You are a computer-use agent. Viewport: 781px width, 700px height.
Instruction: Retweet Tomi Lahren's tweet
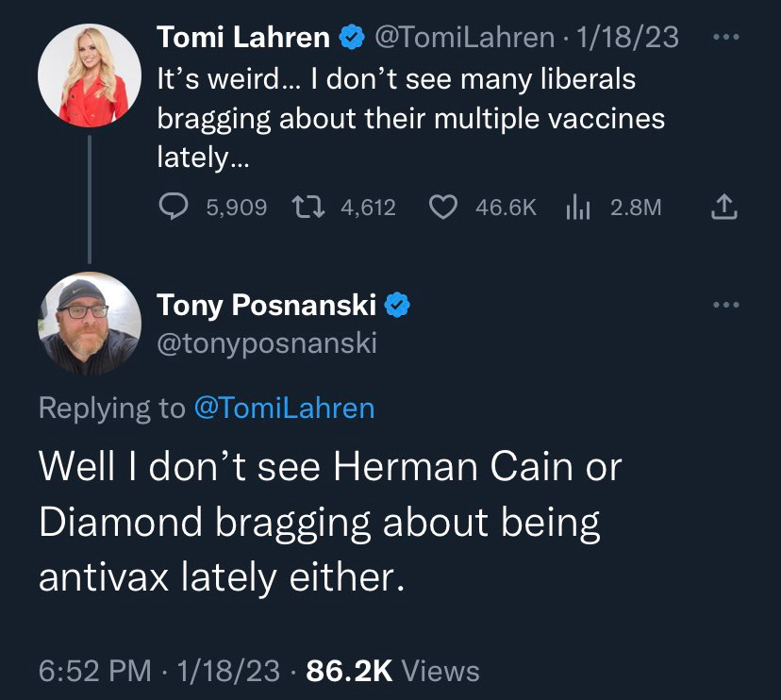click(x=305, y=207)
